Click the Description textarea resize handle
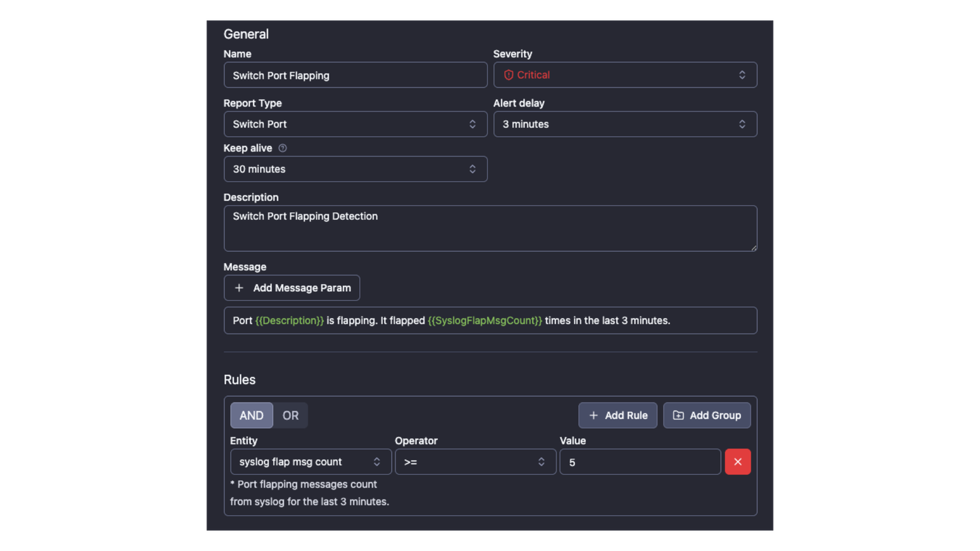Screen dimensions: 980x551 tap(753, 247)
